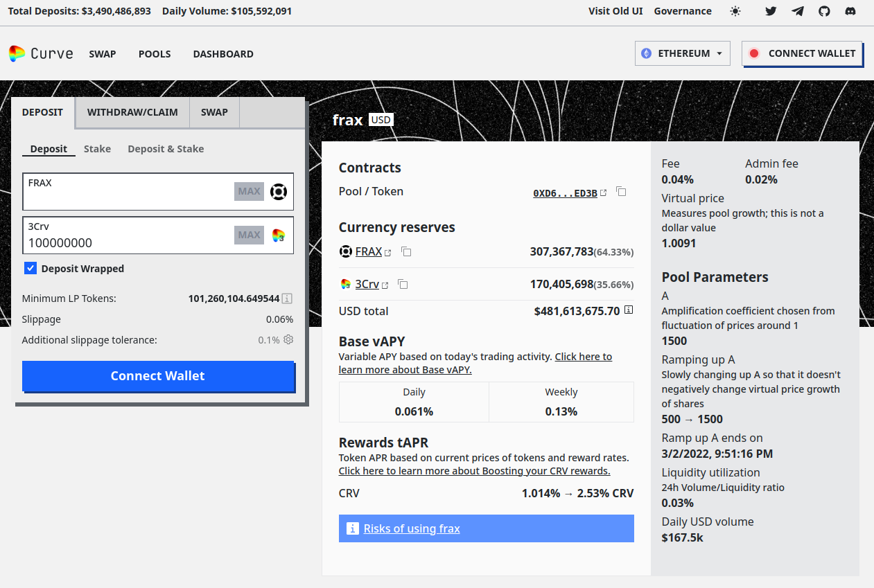This screenshot has width=874, height=588.
Task: Click the FRAX coin icon in reserves
Action: pos(345,251)
